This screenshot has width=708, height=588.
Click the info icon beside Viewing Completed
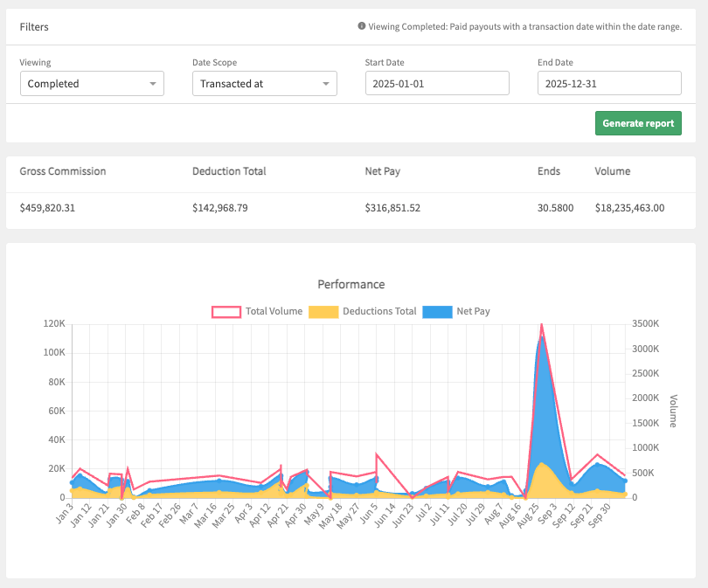(x=362, y=26)
